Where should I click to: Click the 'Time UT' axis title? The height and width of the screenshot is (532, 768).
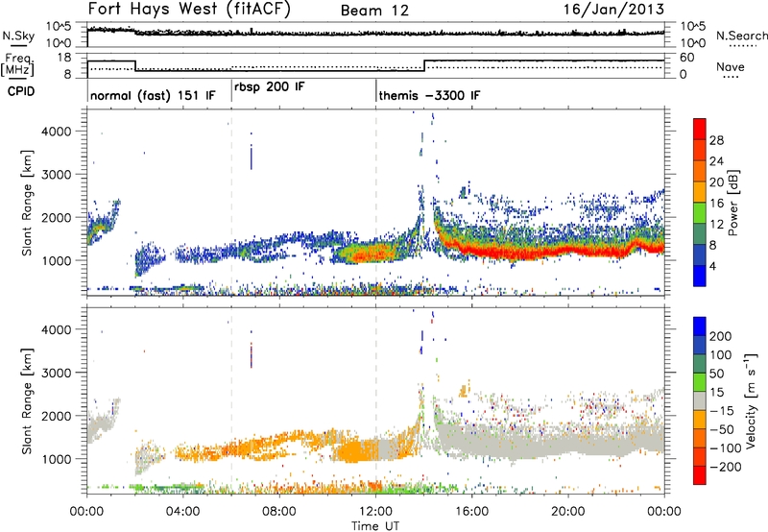[x=375, y=526]
